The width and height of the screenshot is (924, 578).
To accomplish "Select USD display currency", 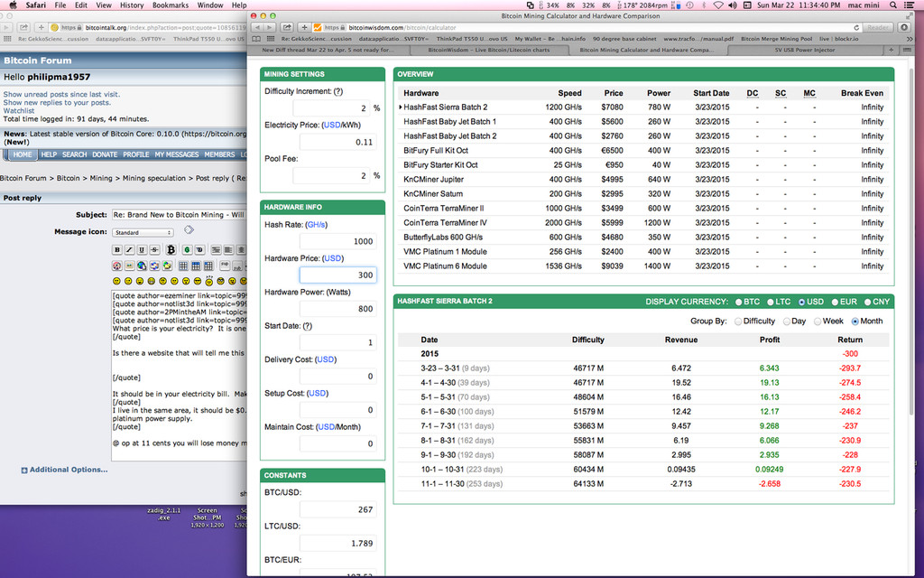I will (x=801, y=302).
